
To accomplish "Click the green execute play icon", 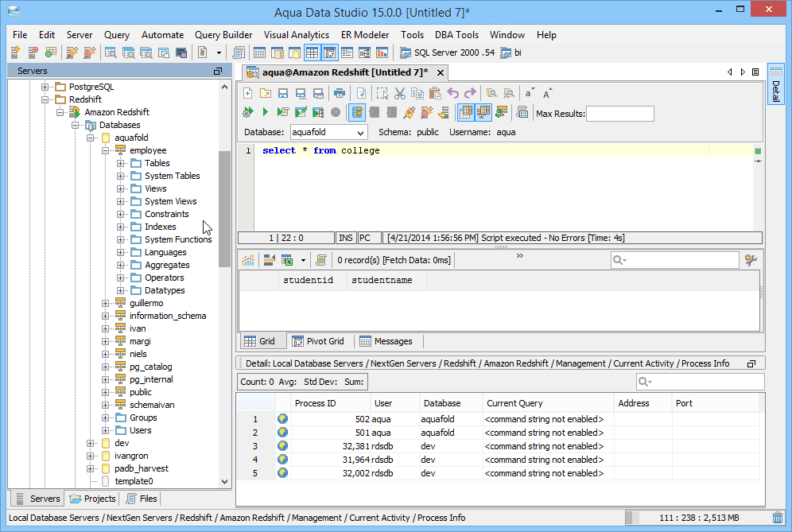I will coord(265,113).
